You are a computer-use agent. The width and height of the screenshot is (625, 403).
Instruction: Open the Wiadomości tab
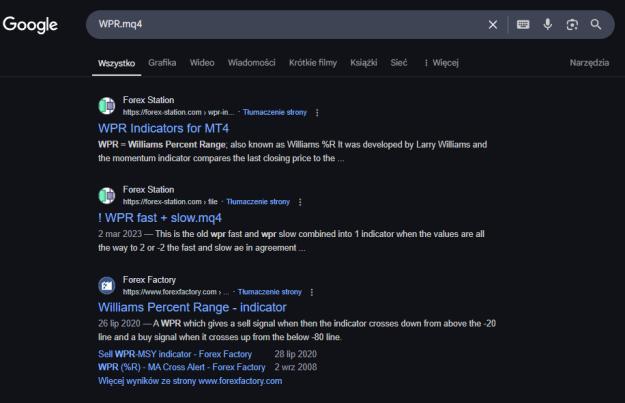coord(252,63)
